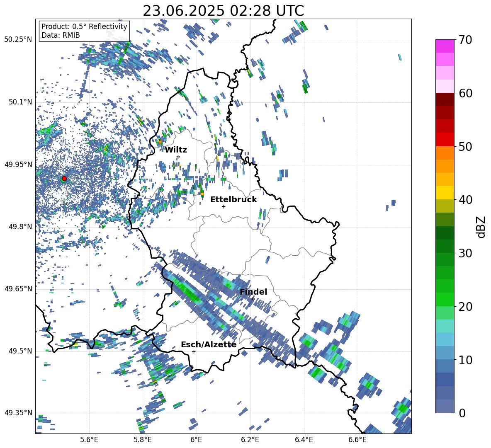Click the 'Data: RMIB' legend text
The width and height of the screenshot is (491, 448).
pyautogui.click(x=61, y=35)
